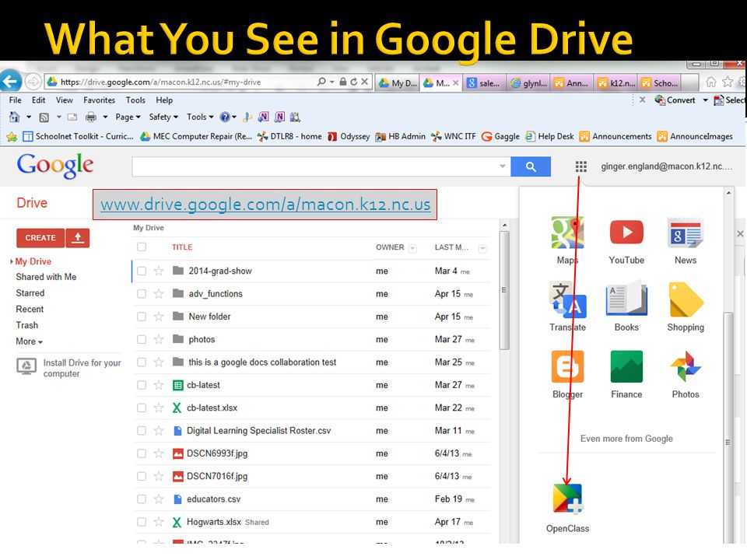Screen dimensions: 747x560
Task: Open the OWNER column filter dropdown
Action: coord(412,248)
